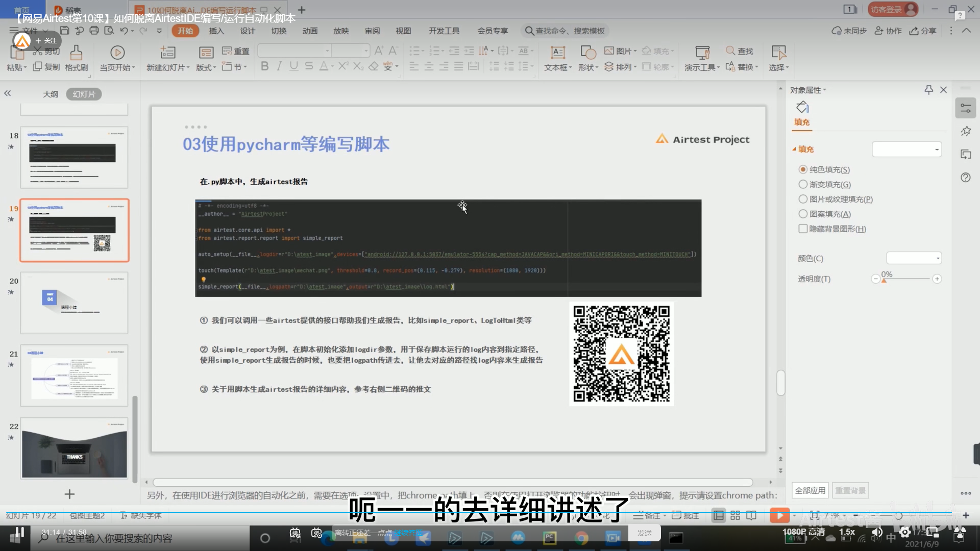Click Apply to All (全部应用) button
The image size is (980, 551).
810,490
